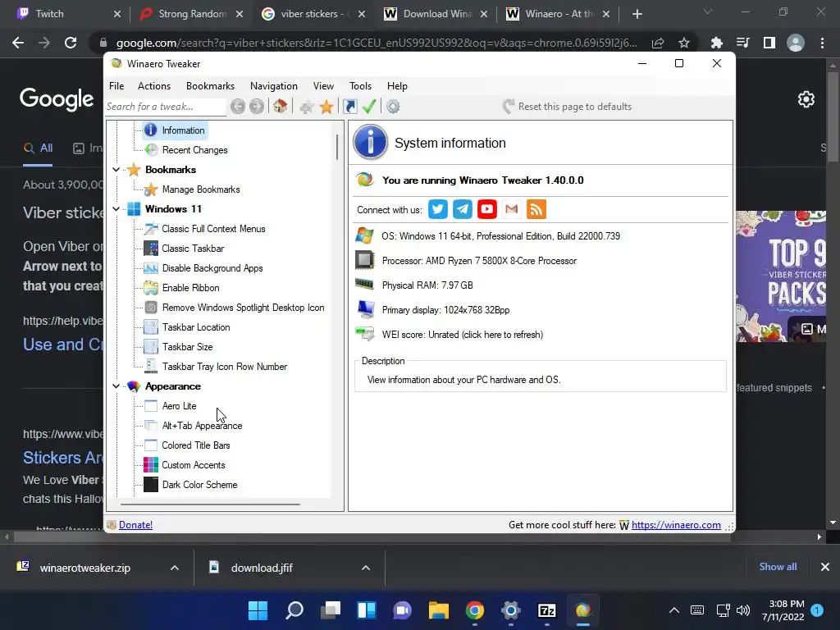Open Winaero YouTube link icon
This screenshot has width=840, height=630.
click(487, 209)
